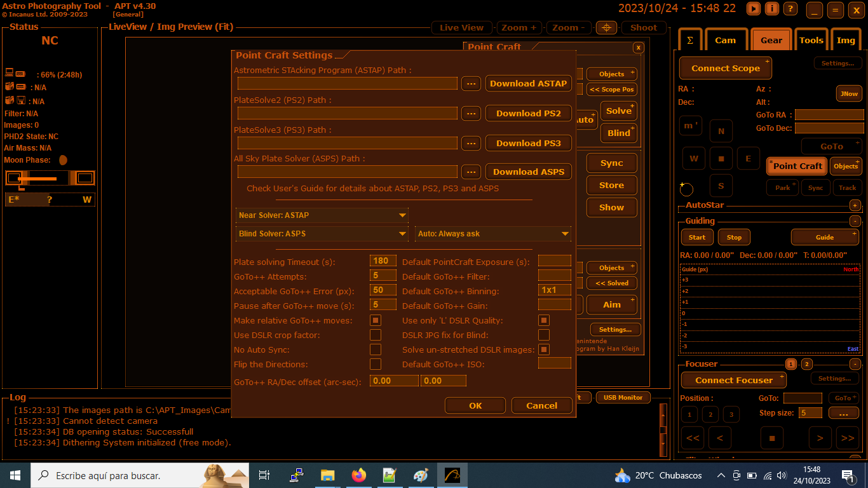This screenshot has height=488, width=868.
Task: Open the info 'i' button at top
Action: (x=771, y=9)
